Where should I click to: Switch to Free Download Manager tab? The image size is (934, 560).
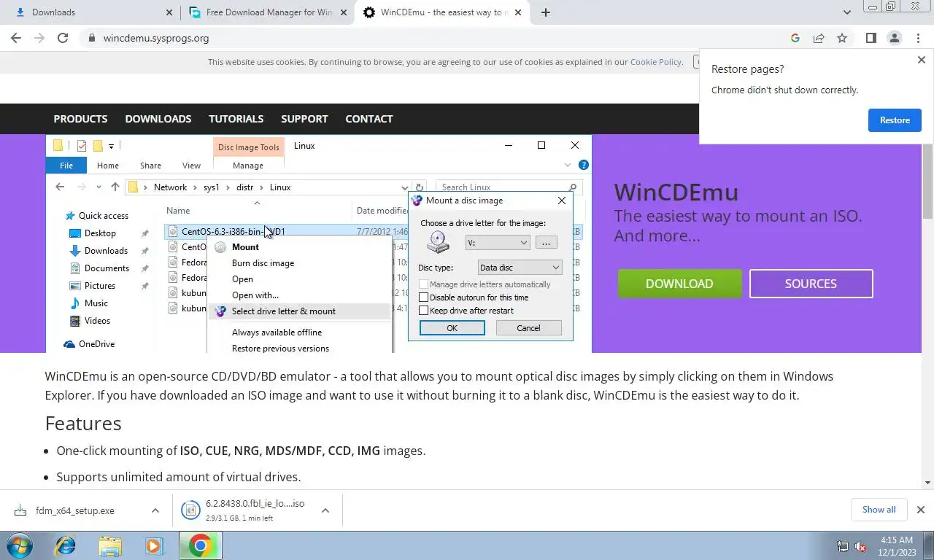coord(267,12)
